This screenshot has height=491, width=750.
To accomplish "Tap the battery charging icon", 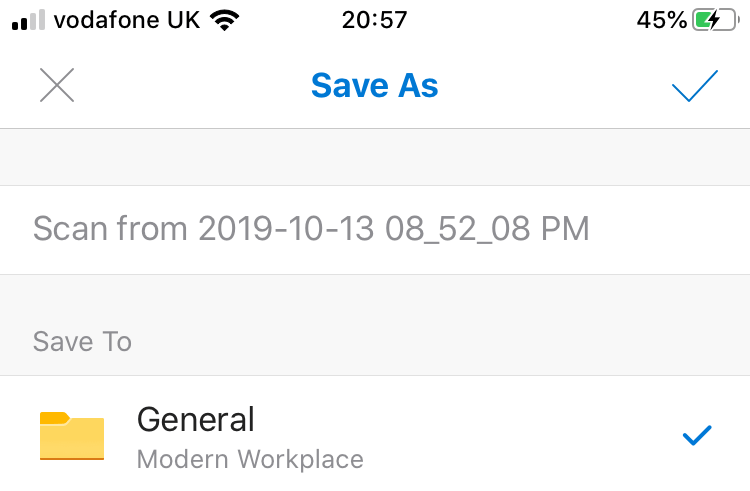I will 717,20.
